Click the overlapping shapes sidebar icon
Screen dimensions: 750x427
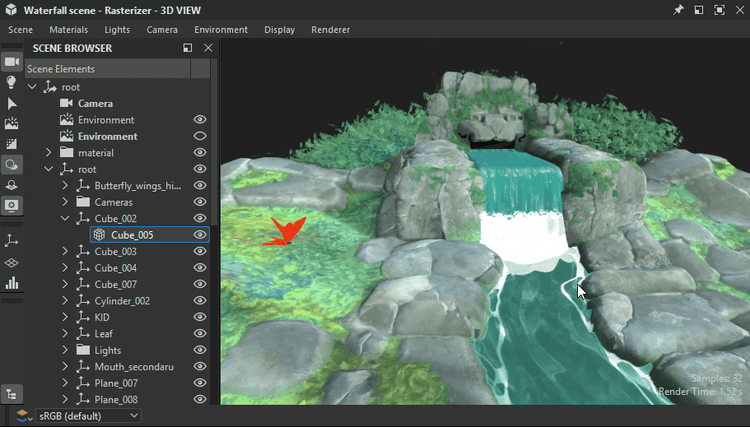tap(11, 164)
